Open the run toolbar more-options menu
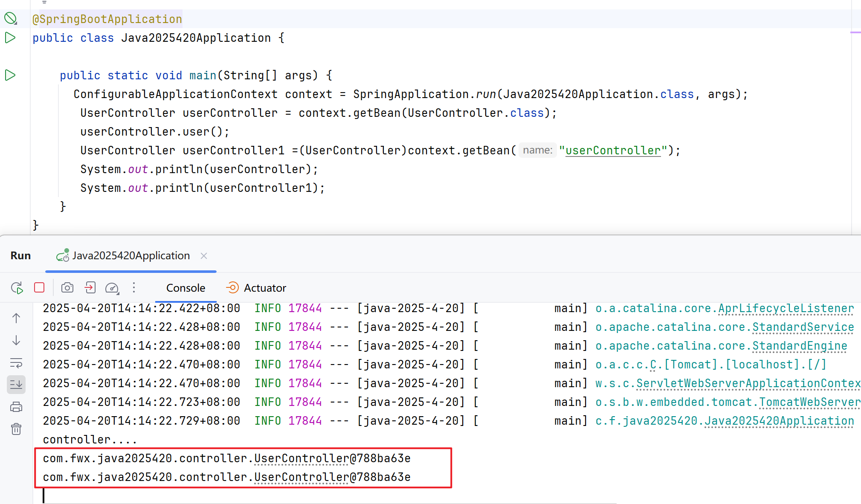Viewport: 861px width, 504px height. [134, 288]
